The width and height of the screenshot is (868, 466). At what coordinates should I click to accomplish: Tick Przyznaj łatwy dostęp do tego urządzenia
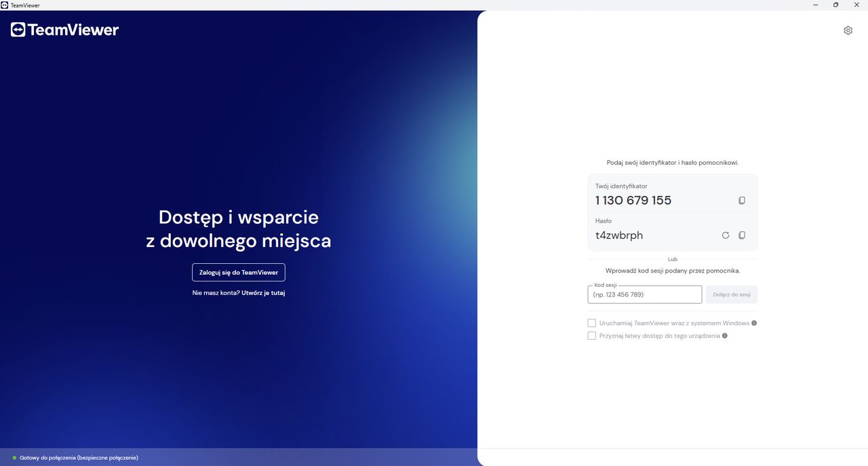pyautogui.click(x=592, y=336)
